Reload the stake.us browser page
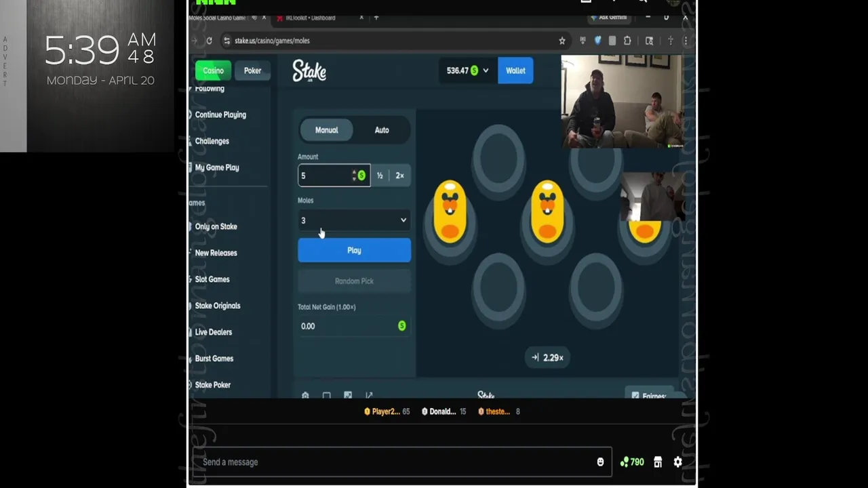868x488 pixels. 209,41
